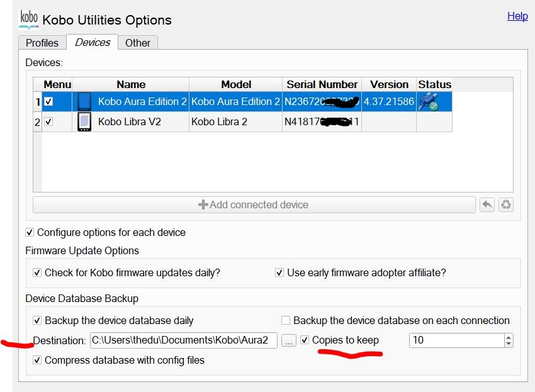This screenshot has width=535, height=392.
Task: Switch to the Profiles tab
Action: point(42,43)
